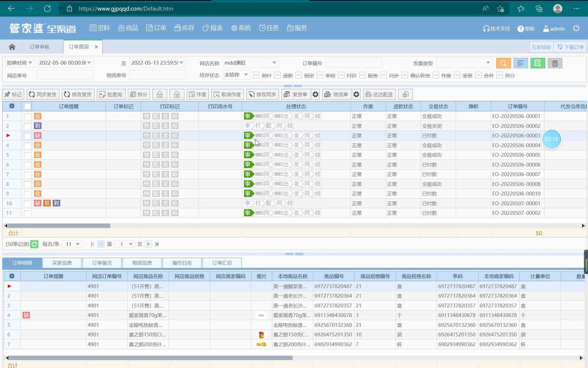
Task: Select checkbox for order EO-20220506-00002
Action: (x=27, y=126)
